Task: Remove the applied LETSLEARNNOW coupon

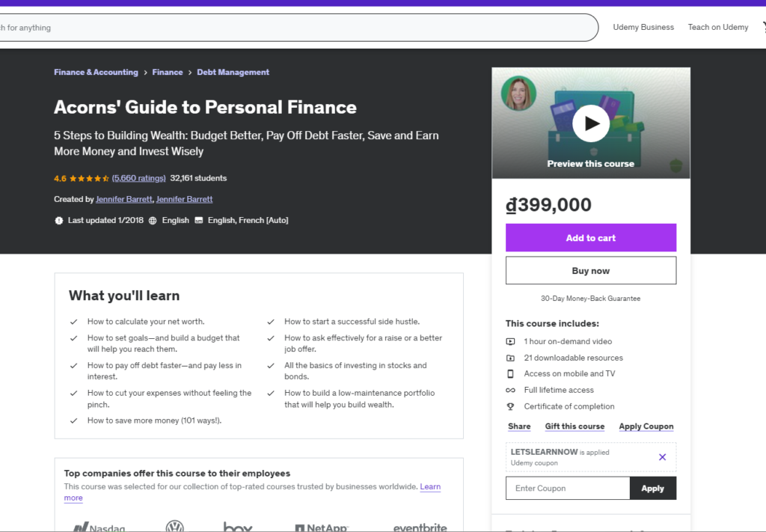Action: [662, 457]
